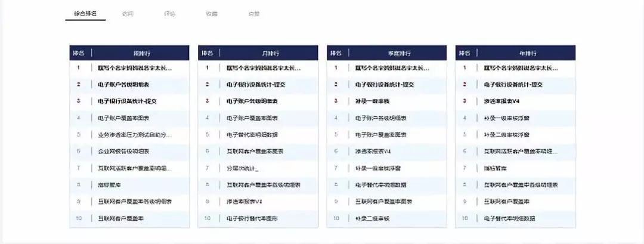Click the 年排行 column header

(528, 53)
